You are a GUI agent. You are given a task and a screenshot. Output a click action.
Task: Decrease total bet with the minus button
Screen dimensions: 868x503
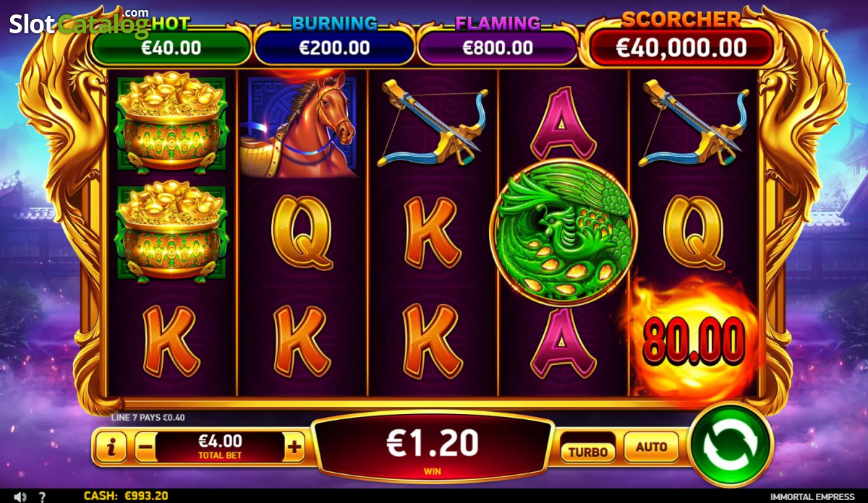(145, 448)
